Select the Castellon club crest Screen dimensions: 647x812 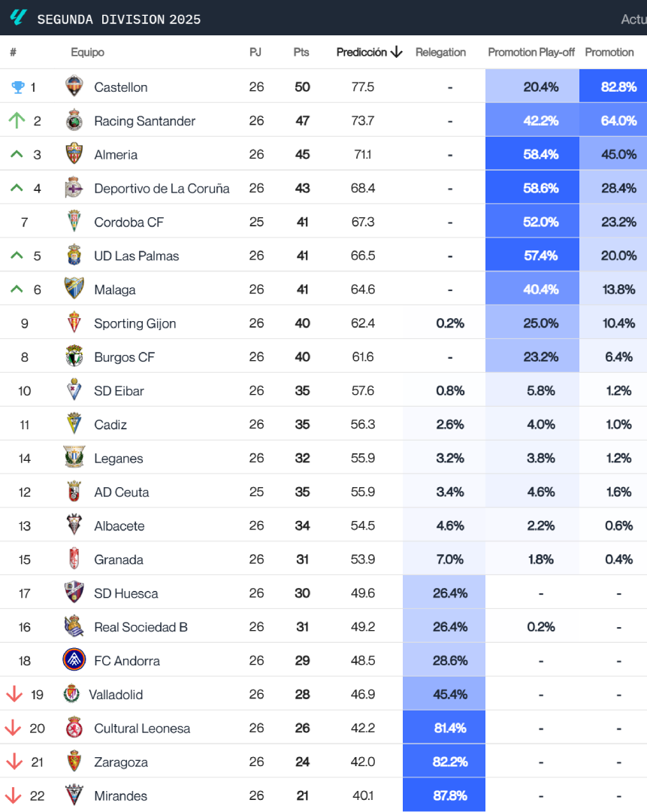tap(73, 86)
